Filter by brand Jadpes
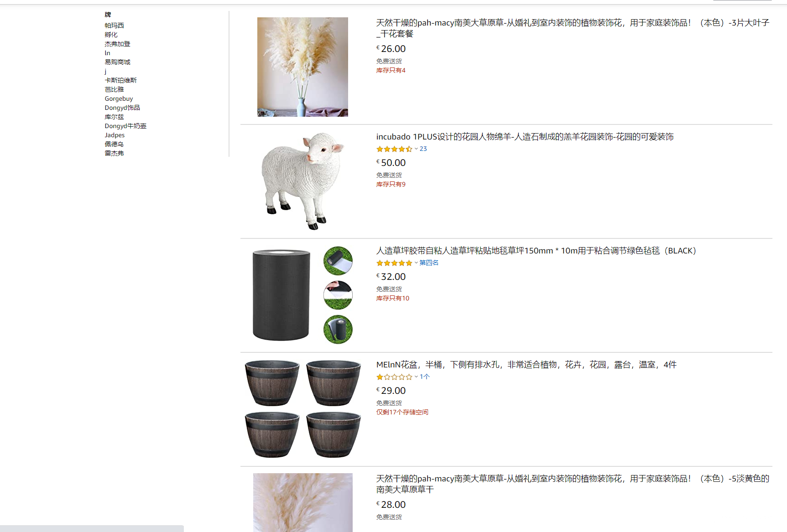The image size is (787, 532). (115, 135)
